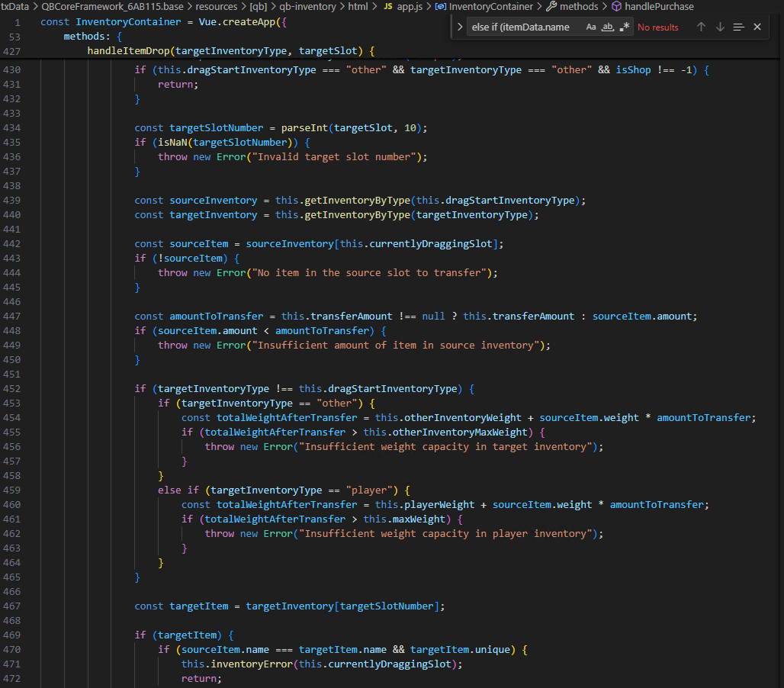Click line number 452 in the gutter
This screenshot has height=688, width=784.
click(12, 389)
